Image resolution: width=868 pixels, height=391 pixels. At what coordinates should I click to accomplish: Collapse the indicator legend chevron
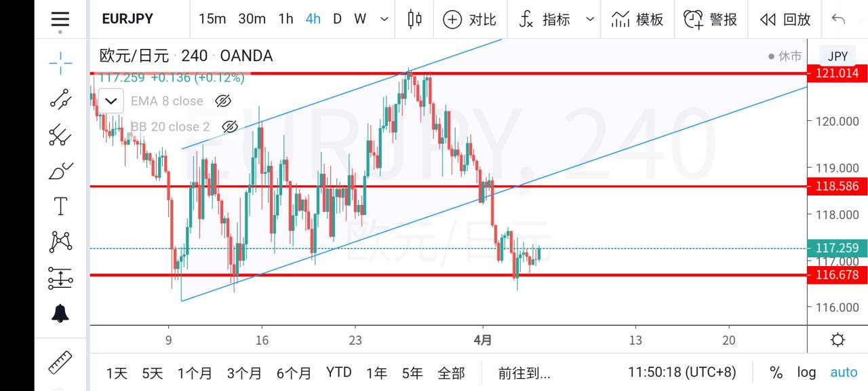(x=111, y=101)
